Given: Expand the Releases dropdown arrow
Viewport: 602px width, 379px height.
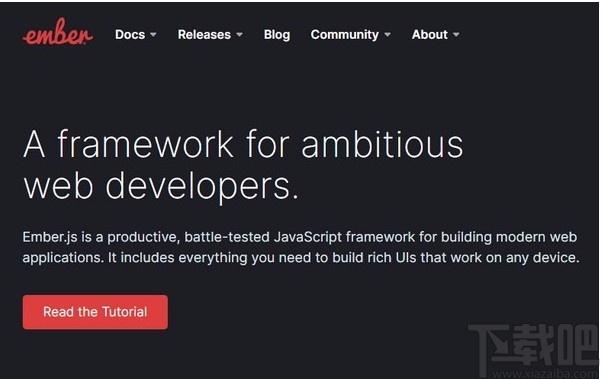Looking at the screenshot, I should pyautogui.click(x=239, y=35).
